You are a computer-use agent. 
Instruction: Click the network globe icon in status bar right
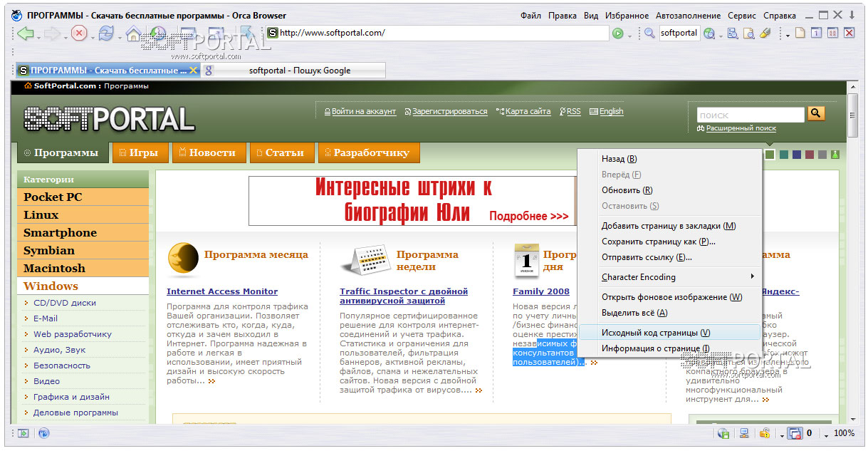[x=723, y=433]
